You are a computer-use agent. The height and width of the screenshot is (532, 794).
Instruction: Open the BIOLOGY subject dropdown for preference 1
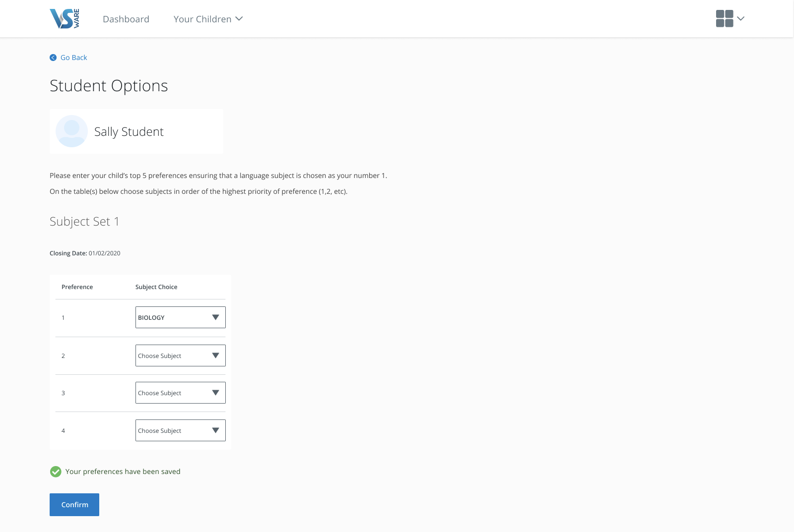181,317
